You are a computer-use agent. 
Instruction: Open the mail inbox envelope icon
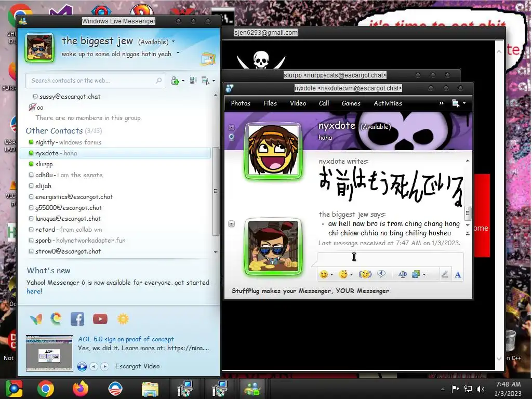tap(208, 59)
